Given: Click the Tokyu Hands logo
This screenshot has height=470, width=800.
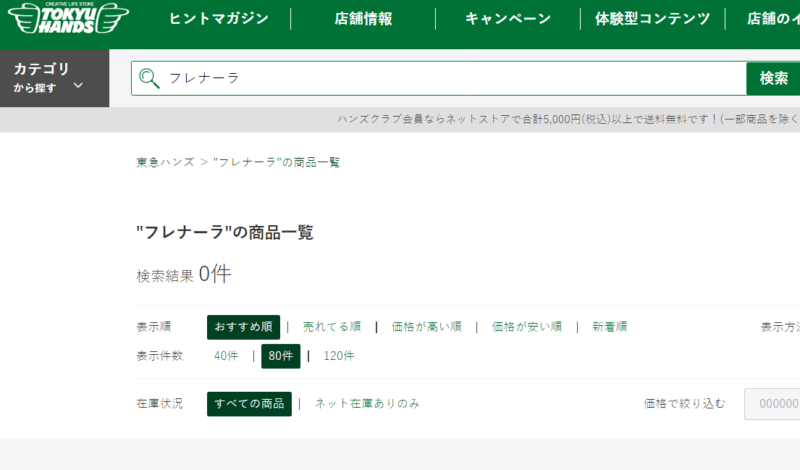Looking at the screenshot, I should coord(68,18).
